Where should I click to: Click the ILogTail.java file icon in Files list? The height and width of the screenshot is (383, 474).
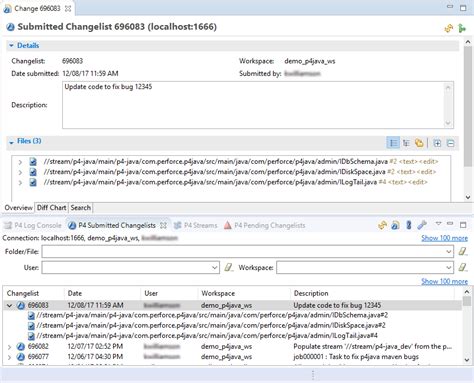(x=33, y=182)
